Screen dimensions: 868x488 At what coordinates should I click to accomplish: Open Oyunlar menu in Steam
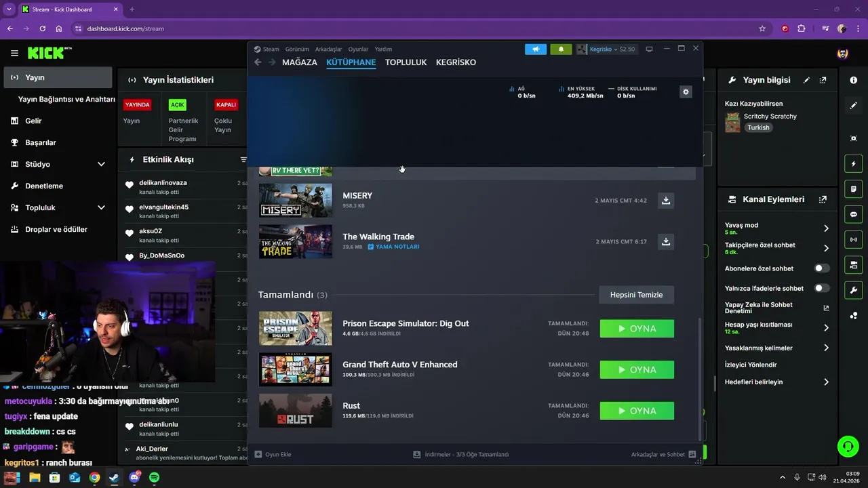click(x=358, y=49)
